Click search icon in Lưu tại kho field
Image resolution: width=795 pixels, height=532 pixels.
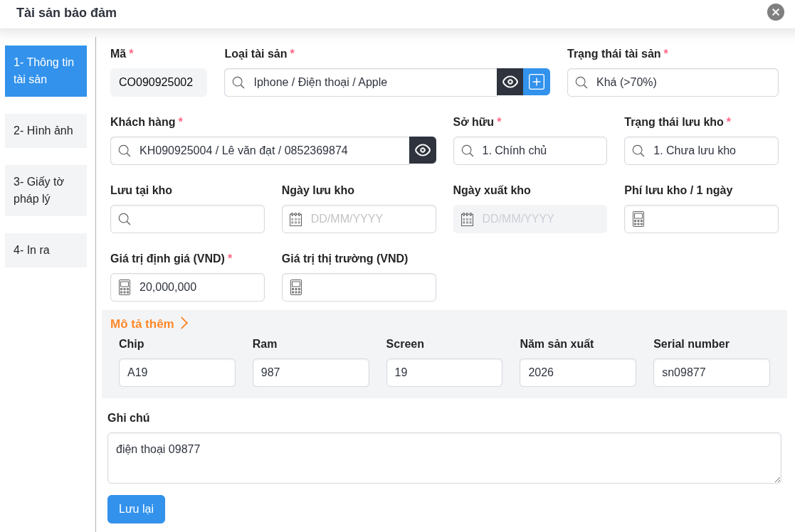[125, 219]
